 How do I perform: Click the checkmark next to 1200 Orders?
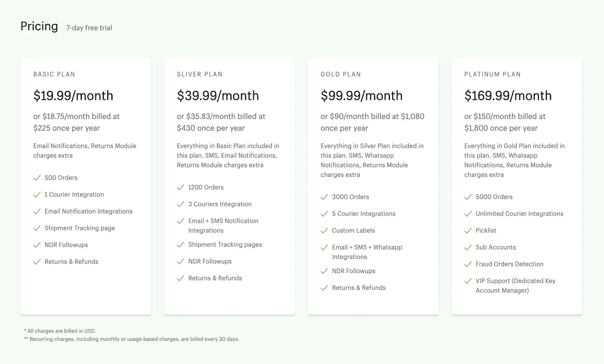(180, 187)
